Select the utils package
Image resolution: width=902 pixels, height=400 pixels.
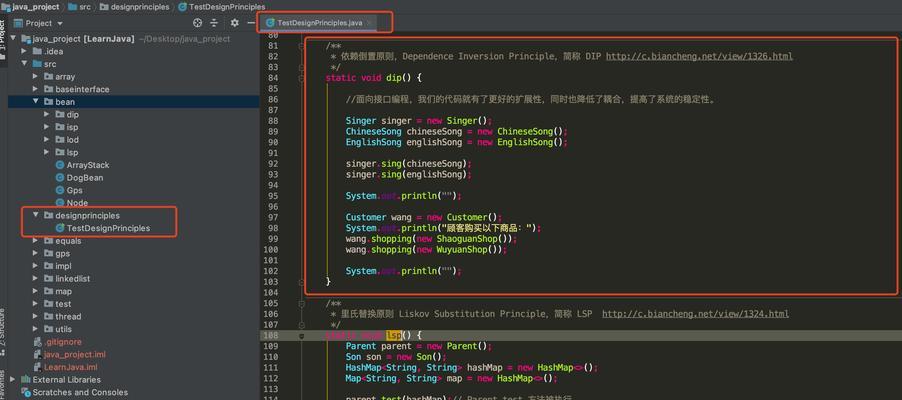[x=63, y=329]
